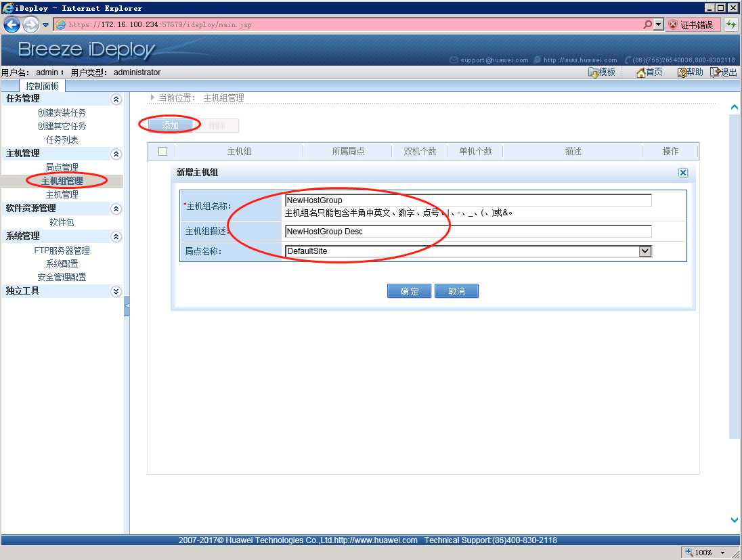
Task: Open 系统配置 menu item
Action: pos(62,263)
